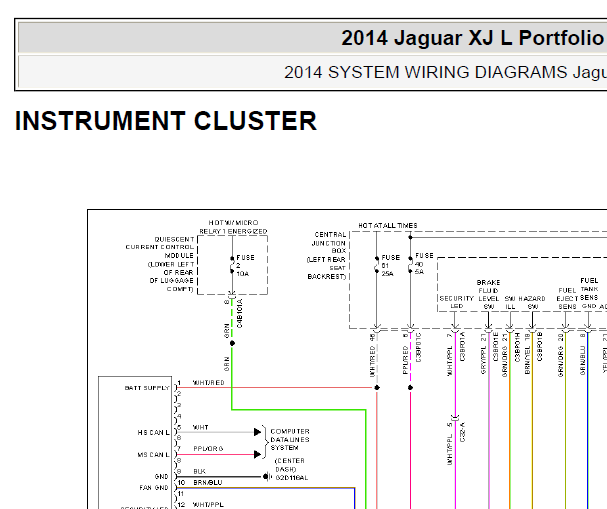Click the vertical "BRN/YEL" wire label
The height and width of the screenshot is (509, 607).
coord(527,360)
